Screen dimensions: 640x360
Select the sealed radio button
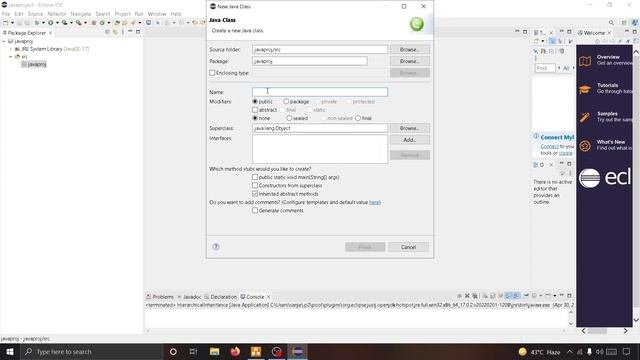[289, 118]
